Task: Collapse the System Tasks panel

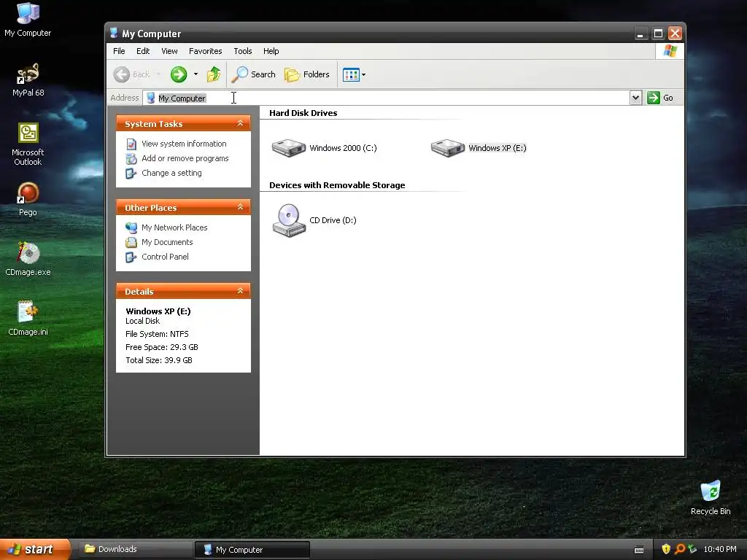Action: [x=240, y=123]
